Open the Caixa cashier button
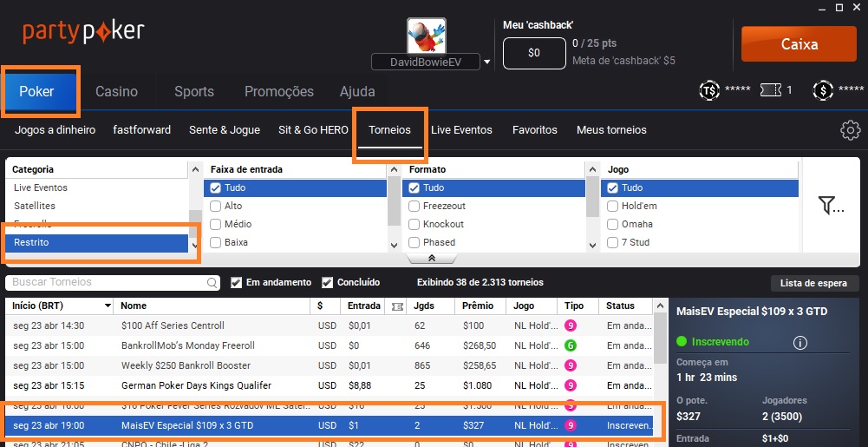 (799, 43)
